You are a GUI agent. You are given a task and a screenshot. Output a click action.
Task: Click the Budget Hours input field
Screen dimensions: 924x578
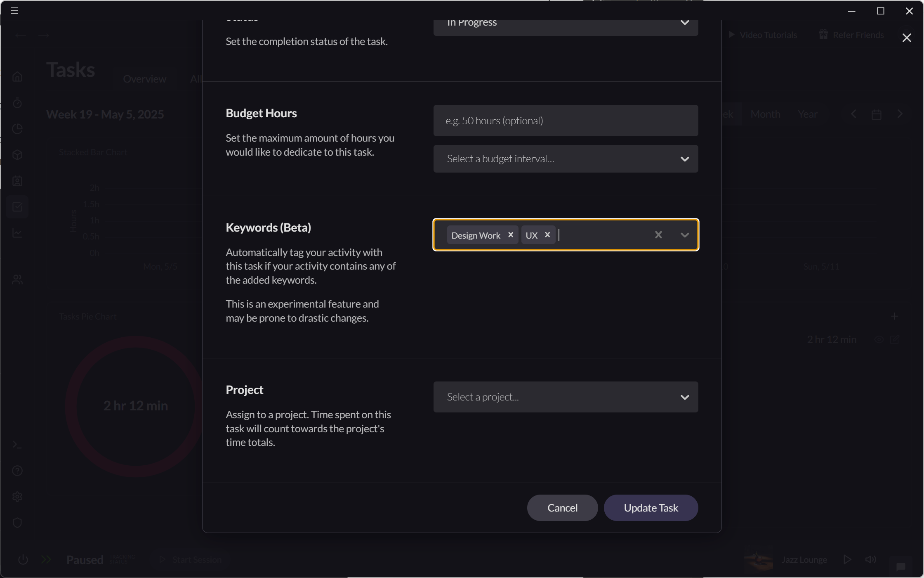click(x=565, y=121)
